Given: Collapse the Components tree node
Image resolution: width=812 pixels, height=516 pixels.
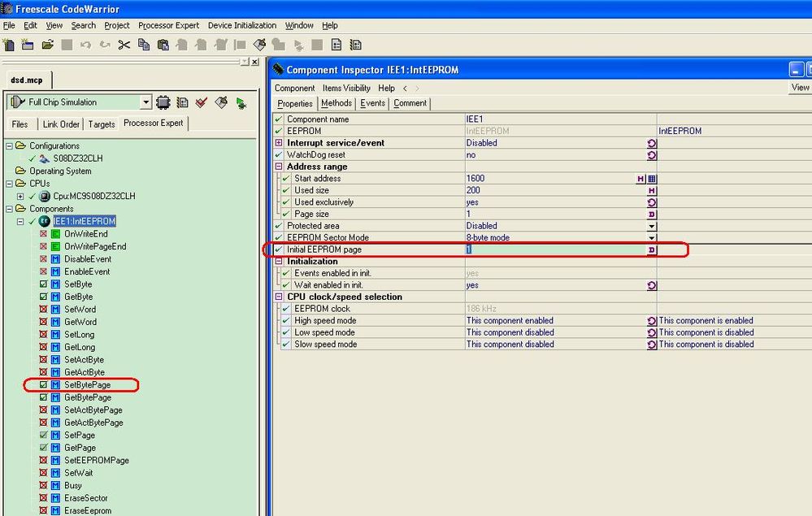Looking at the screenshot, I should click(9, 209).
